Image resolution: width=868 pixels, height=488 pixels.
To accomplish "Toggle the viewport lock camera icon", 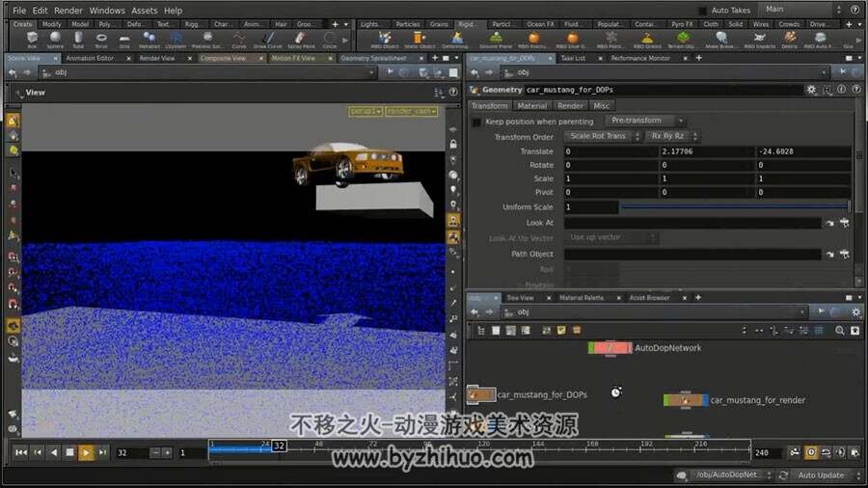I will pyautogui.click(x=453, y=145).
